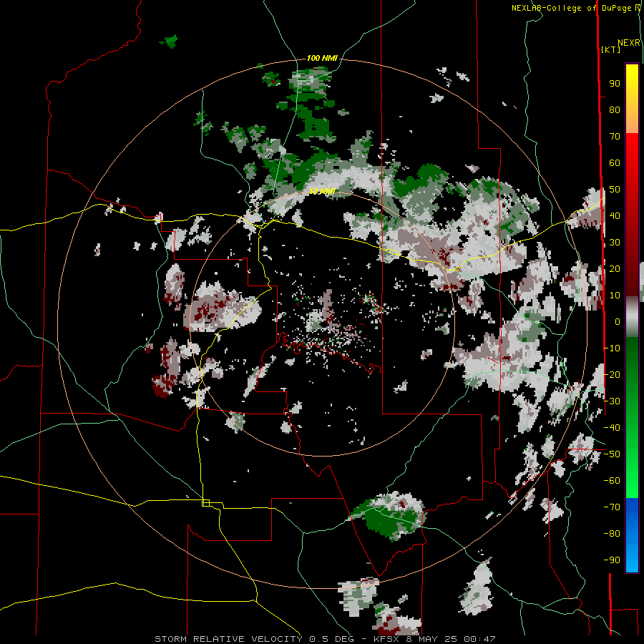This screenshot has height=644, width=644.
Task: Click the -70 knot scale label
Action: (x=612, y=507)
